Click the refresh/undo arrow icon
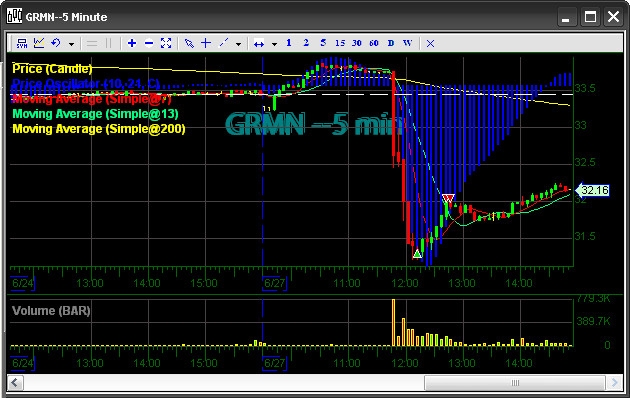The height and width of the screenshot is (398, 630). coord(56,43)
